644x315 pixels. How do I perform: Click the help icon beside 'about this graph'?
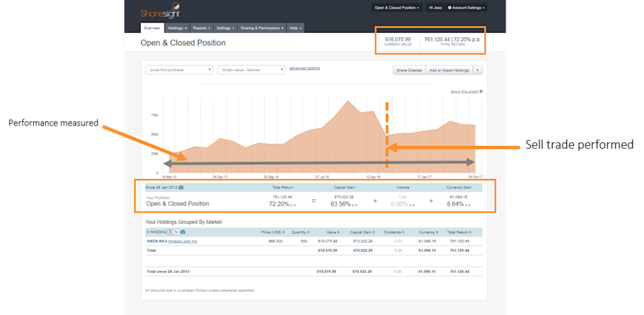pos(481,91)
